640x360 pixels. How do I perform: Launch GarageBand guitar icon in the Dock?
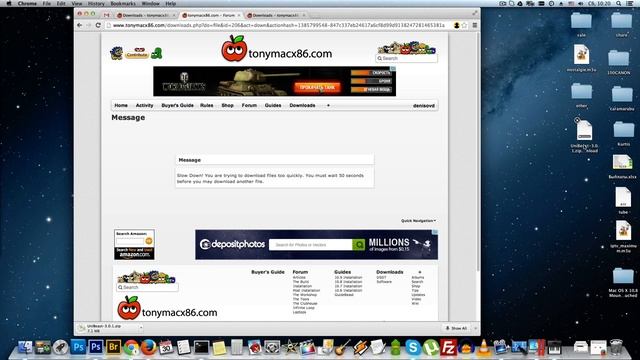(x=343, y=347)
